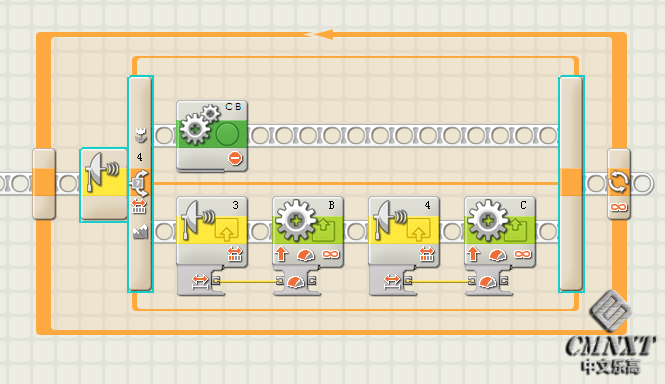The height and width of the screenshot is (384, 665).
Task: Select the motor B block
Action: [307, 231]
